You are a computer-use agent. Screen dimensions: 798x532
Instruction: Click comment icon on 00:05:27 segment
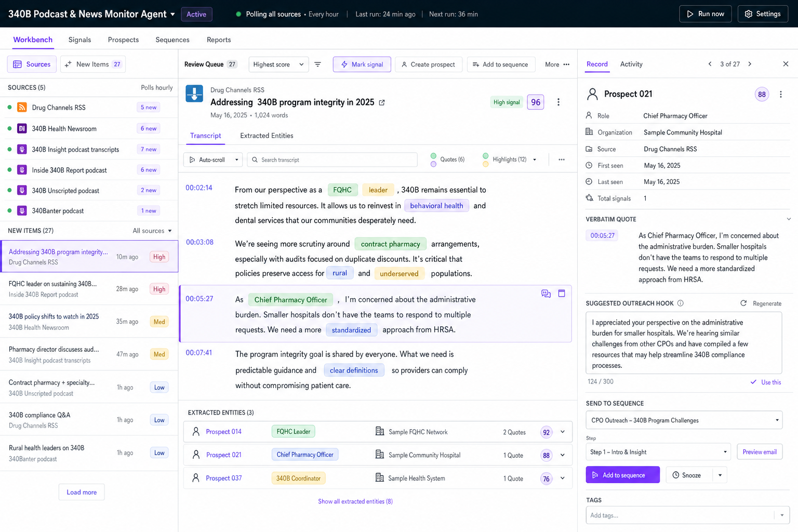546,294
